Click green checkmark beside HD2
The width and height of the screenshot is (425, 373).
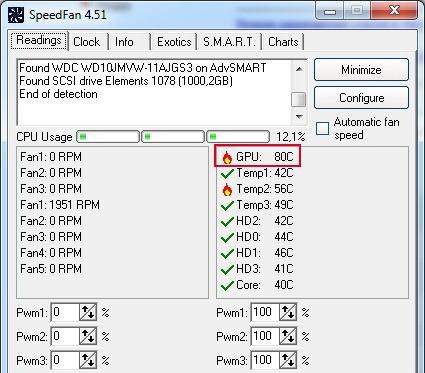click(227, 222)
